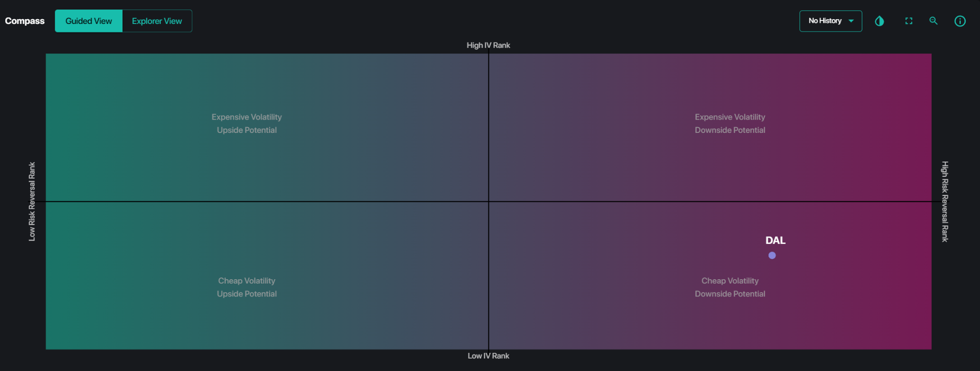Click the DAL ticker label
Image resolution: width=980 pixels, height=371 pixels.
click(775, 240)
